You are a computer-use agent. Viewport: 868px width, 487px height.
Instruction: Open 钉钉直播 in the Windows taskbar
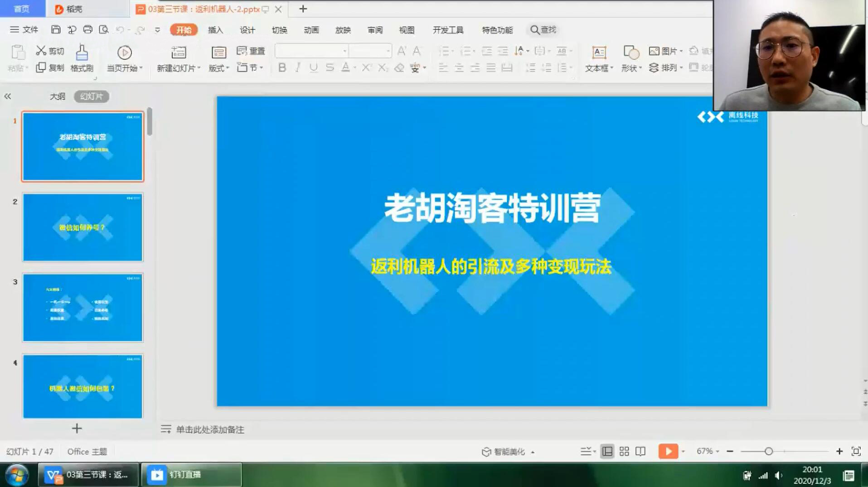pos(191,475)
